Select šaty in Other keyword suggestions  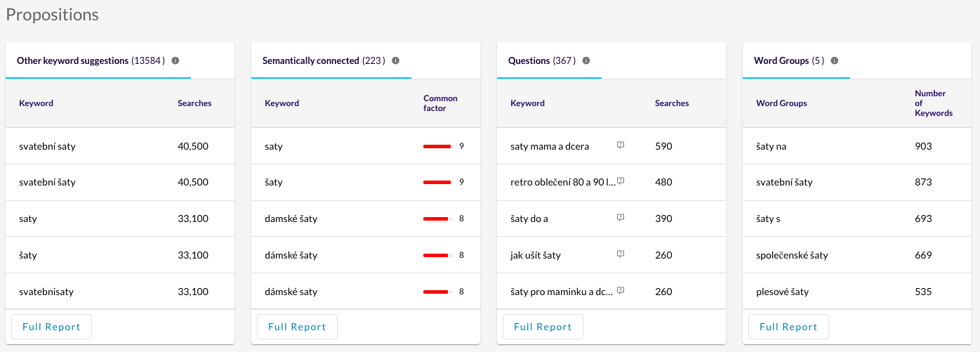(28, 255)
